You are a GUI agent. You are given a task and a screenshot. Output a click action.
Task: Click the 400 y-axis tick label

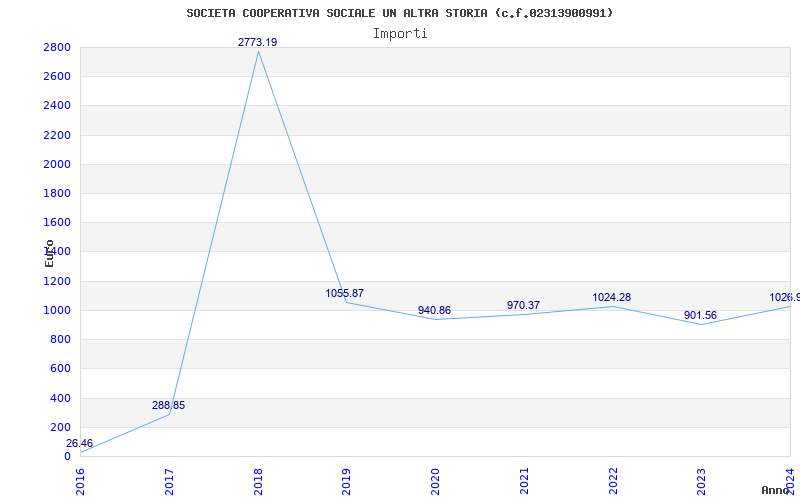(x=60, y=398)
